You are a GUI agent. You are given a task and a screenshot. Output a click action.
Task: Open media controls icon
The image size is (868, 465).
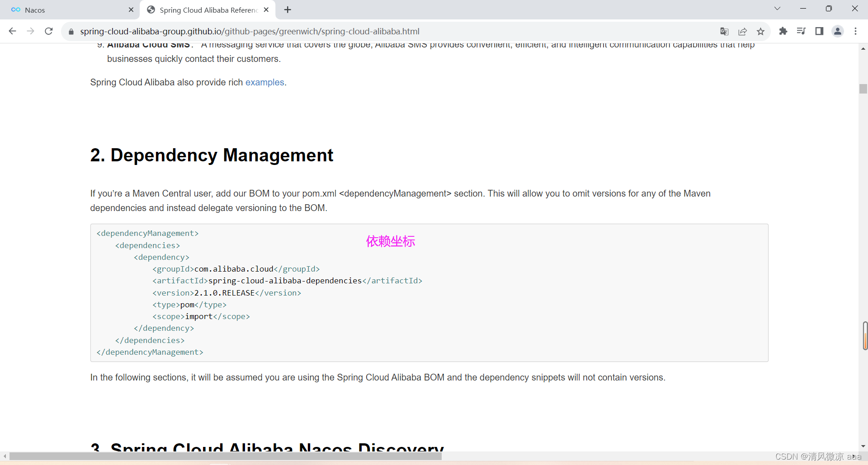click(801, 31)
